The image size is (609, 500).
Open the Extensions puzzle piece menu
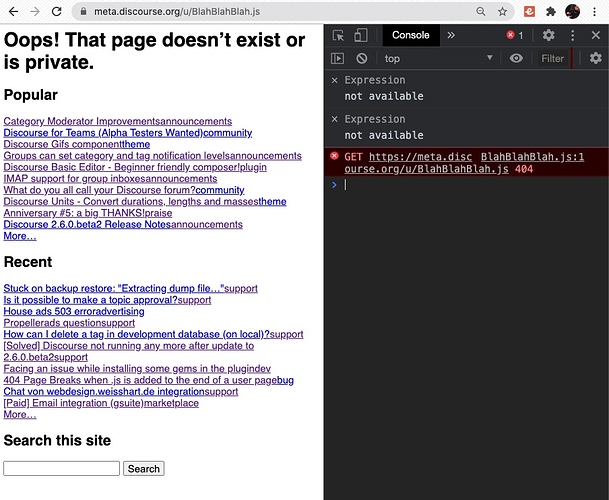tap(551, 12)
